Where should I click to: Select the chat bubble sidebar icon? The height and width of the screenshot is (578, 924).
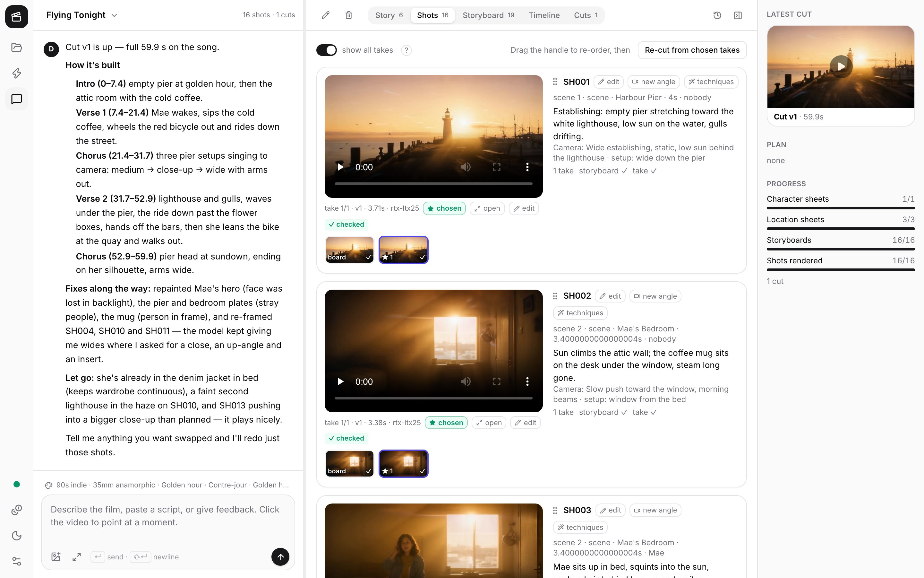coord(16,99)
